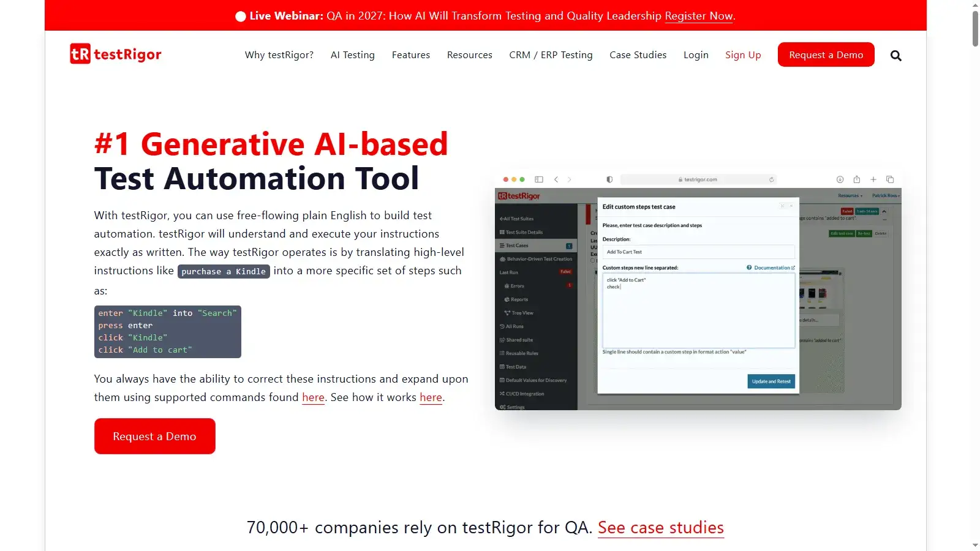Click the product screenshot preview image

click(x=698, y=291)
